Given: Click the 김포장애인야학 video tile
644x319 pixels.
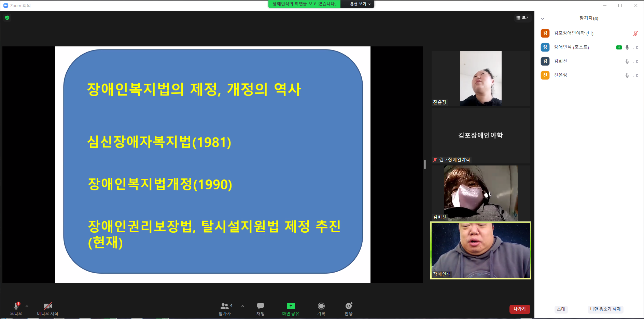Looking at the screenshot, I should click(x=481, y=136).
